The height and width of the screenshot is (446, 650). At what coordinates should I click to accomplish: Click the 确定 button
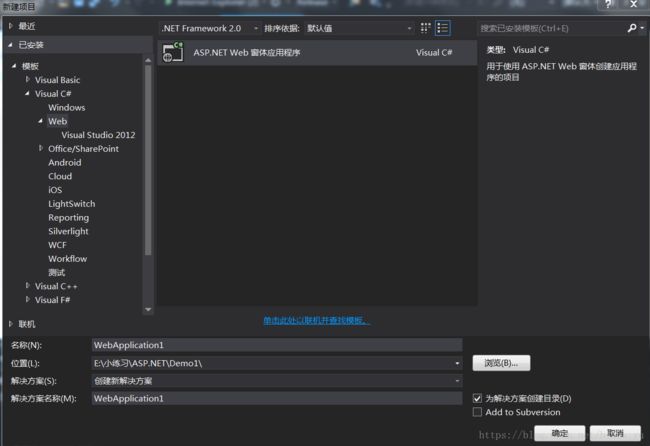(560, 433)
